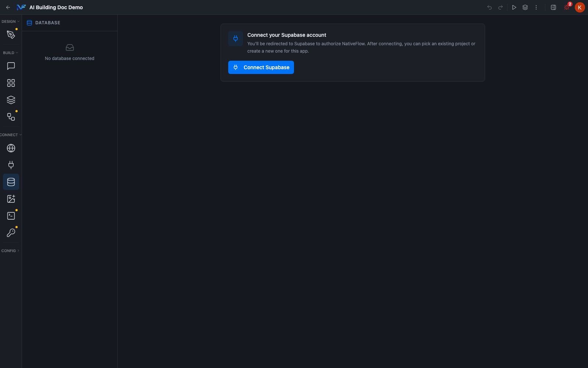Open the sidebar layers panel

[x=11, y=100]
